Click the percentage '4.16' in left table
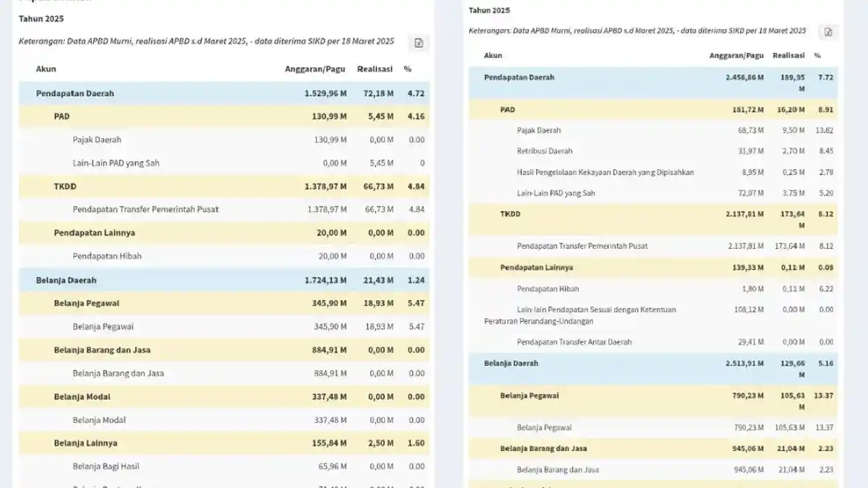The height and width of the screenshot is (488, 868). click(416, 116)
